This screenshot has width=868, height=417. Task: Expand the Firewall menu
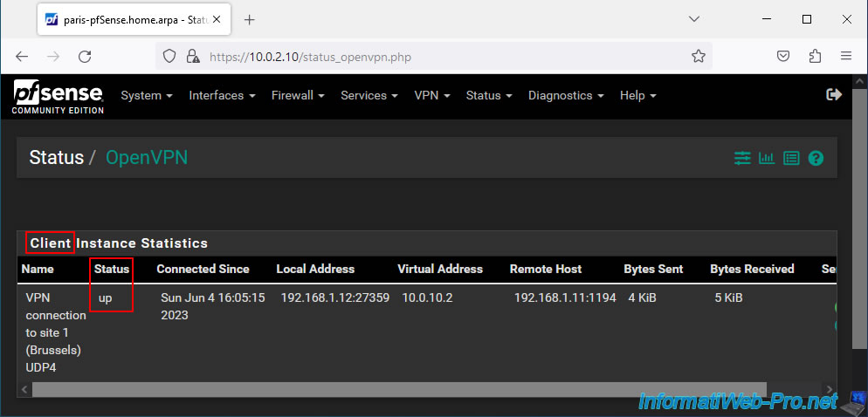tap(298, 95)
